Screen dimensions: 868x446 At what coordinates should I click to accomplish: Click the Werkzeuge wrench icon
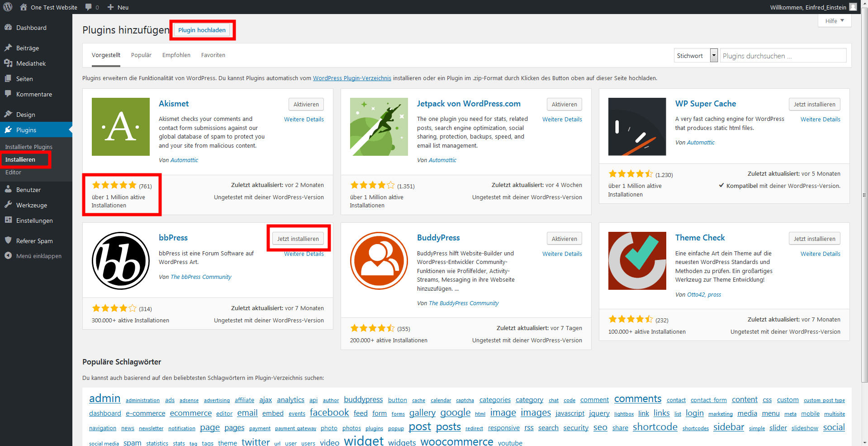pos(8,205)
